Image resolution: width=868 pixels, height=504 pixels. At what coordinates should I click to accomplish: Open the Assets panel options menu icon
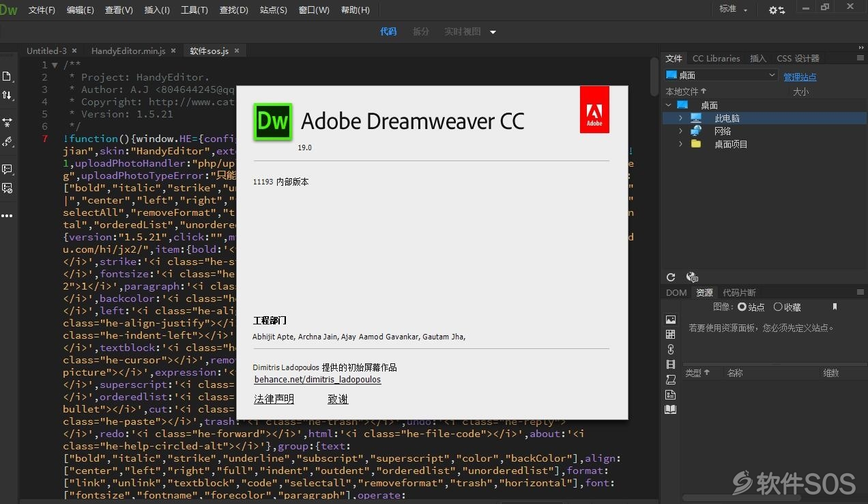pyautogui.click(x=860, y=292)
